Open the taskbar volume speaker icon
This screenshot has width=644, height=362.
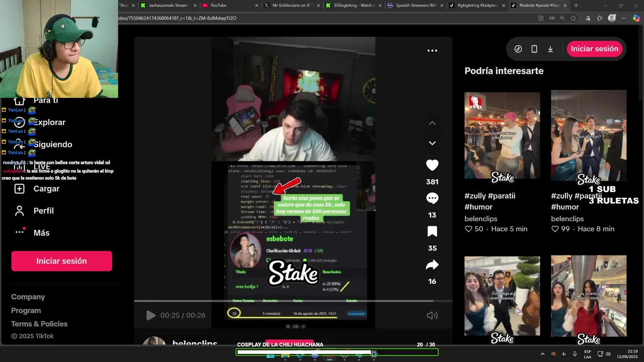[608, 354]
